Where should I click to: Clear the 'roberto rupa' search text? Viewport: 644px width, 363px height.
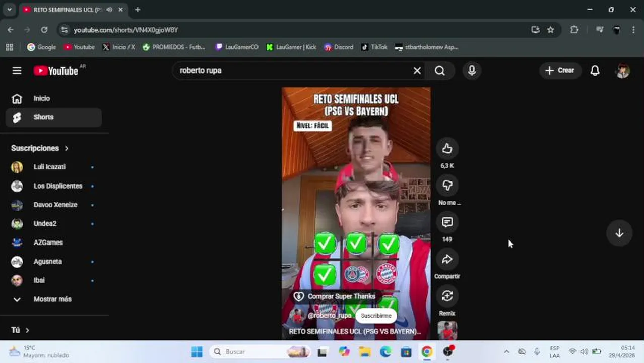click(x=417, y=71)
